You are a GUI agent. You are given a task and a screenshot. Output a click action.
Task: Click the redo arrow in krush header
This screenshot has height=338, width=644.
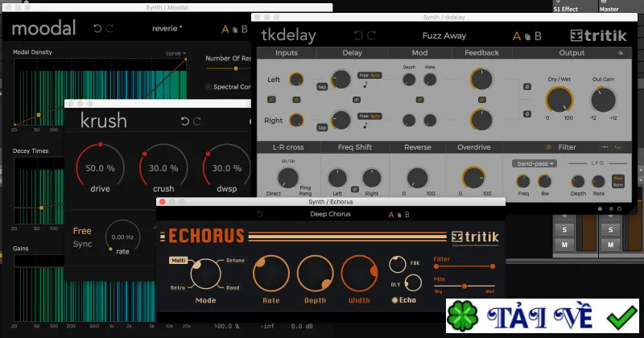(x=197, y=122)
